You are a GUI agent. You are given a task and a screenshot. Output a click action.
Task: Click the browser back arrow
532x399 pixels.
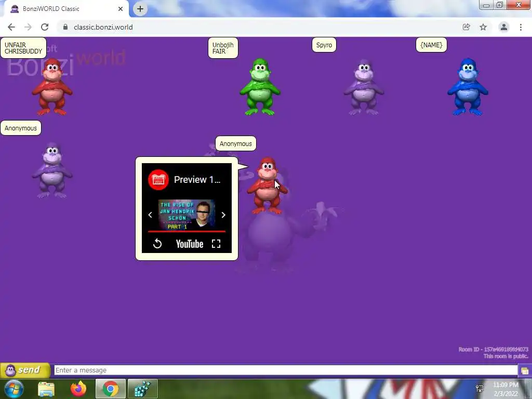pos(11,27)
